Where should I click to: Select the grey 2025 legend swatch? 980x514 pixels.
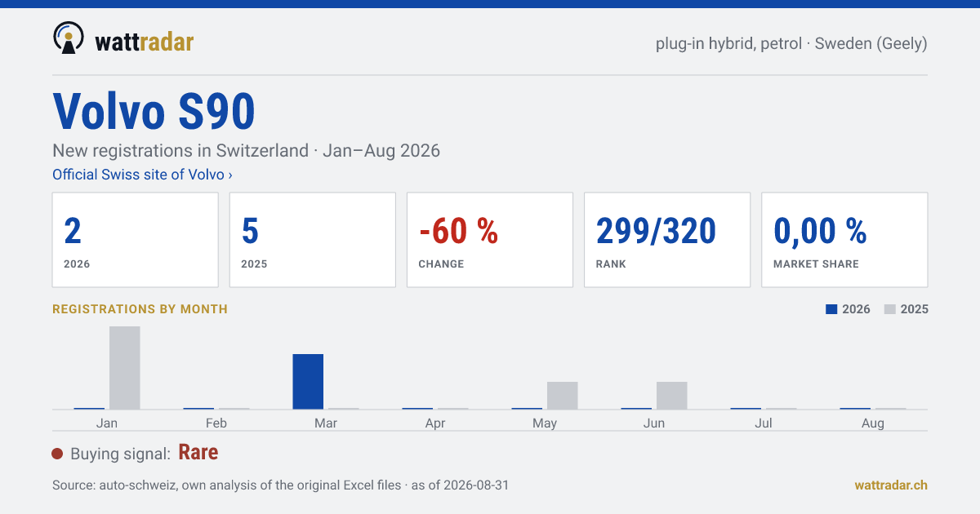[x=890, y=309]
